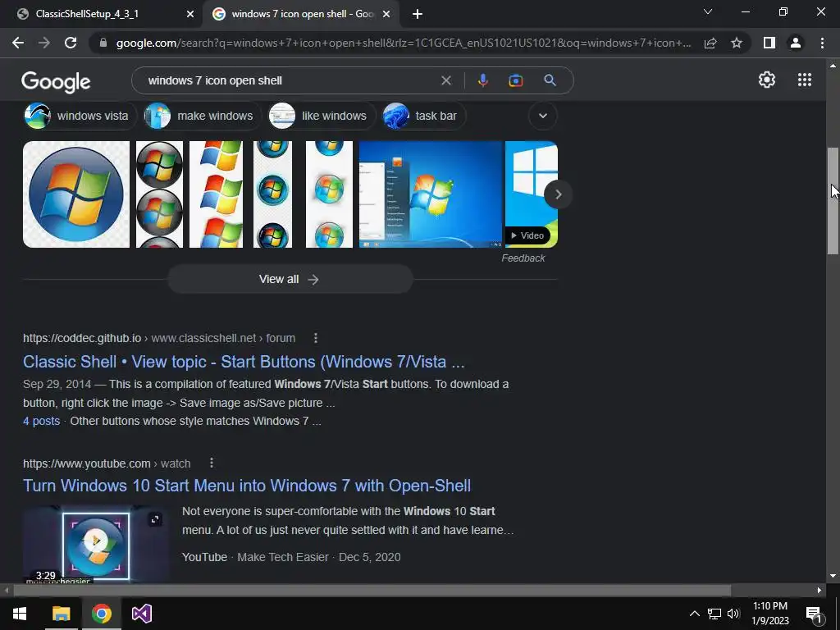The height and width of the screenshot is (630, 840).
Task: Show hidden system tray icons
Action: click(x=694, y=614)
